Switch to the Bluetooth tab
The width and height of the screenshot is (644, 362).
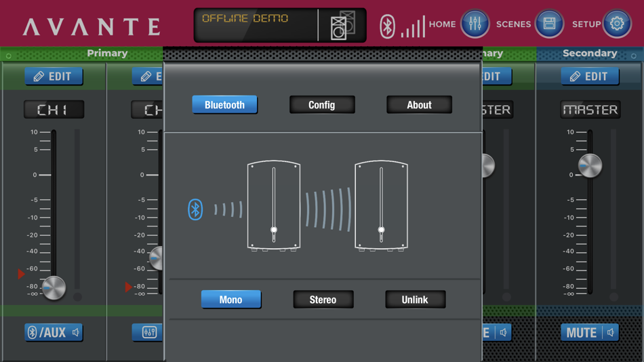click(224, 105)
